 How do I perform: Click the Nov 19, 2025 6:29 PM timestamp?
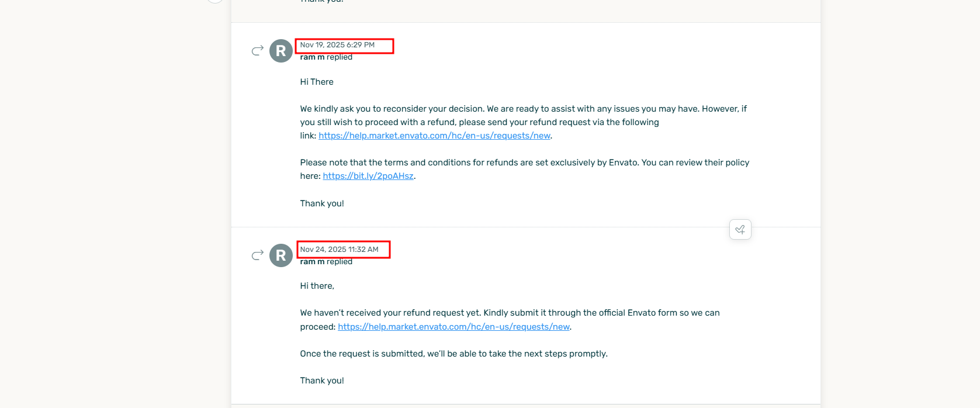coord(337,45)
